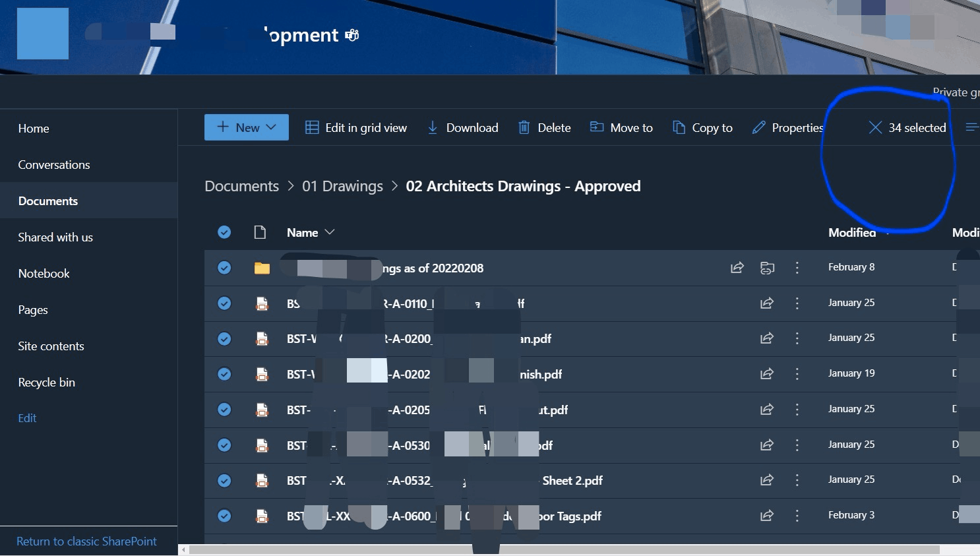Share the A-0530 PDF file

click(x=767, y=445)
